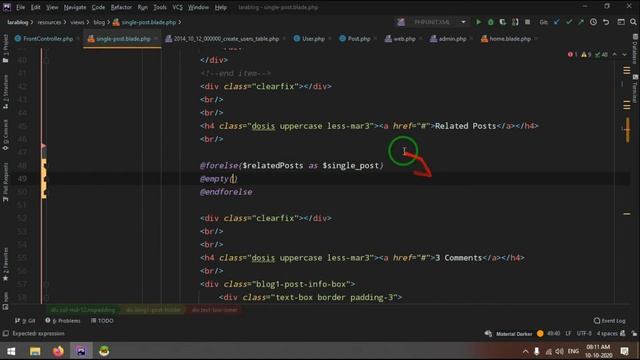The height and width of the screenshot is (360, 640).
Task: Open Firefox from taskbar
Action: (x=58, y=351)
